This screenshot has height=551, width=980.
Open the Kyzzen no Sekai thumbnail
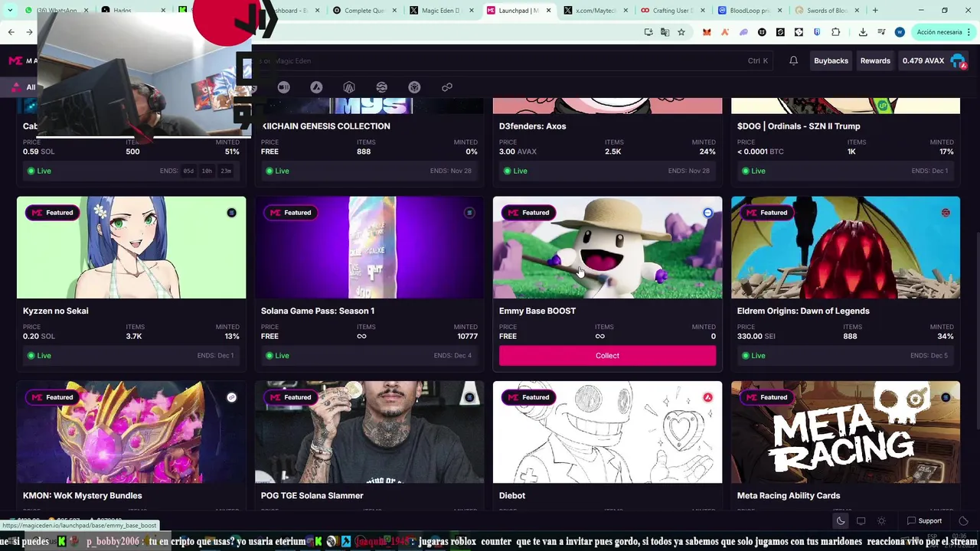tap(132, 247)
